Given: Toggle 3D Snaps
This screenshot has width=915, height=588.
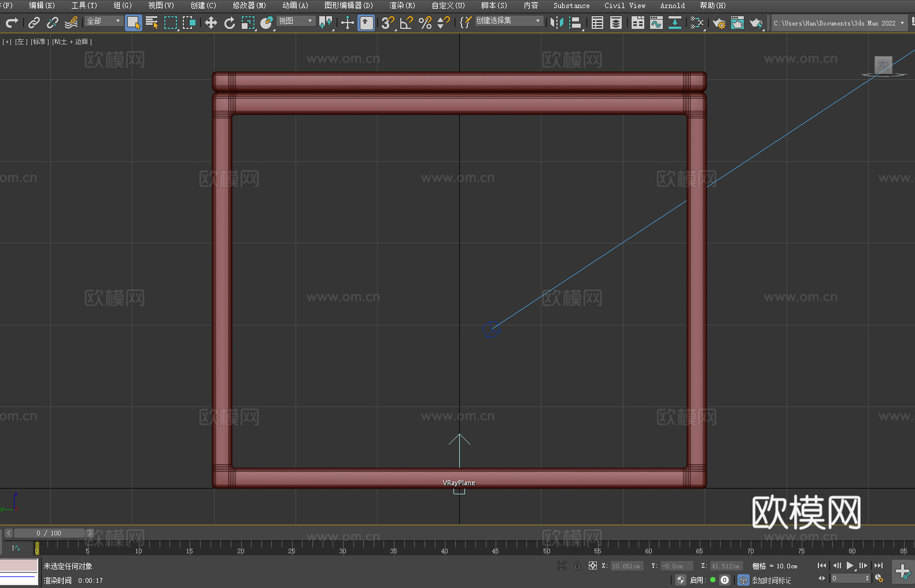Looking at the screenshot, I should click(x=388, y=23).
